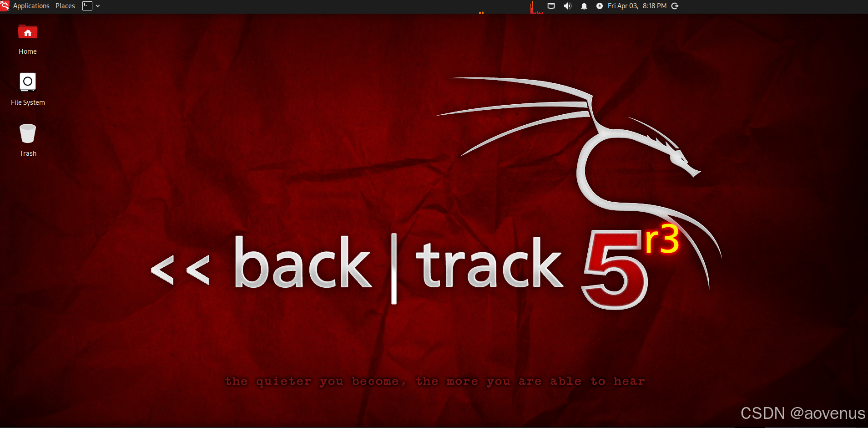Expand the terminal launcher dropdown arrow
This screenshot has width=868, height=428.
coord(98,6)
